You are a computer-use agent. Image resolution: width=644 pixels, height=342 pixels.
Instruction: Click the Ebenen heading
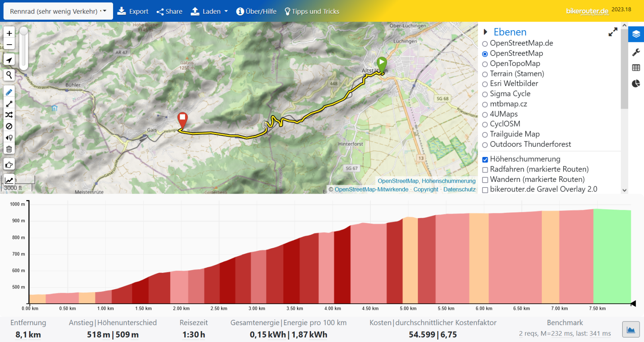click(510, 32)
